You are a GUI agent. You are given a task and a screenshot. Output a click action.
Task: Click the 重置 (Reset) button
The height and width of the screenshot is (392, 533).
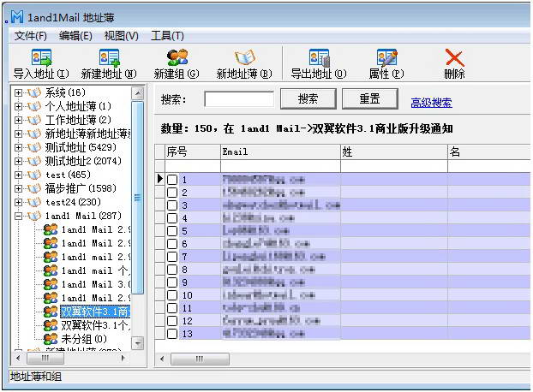click(x=370, y=98)
